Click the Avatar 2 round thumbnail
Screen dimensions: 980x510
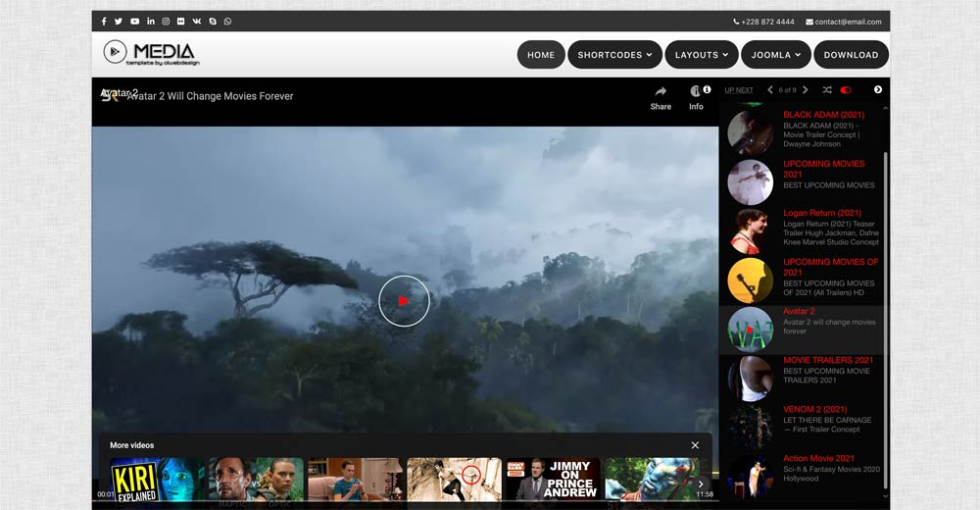coord(750,330)
